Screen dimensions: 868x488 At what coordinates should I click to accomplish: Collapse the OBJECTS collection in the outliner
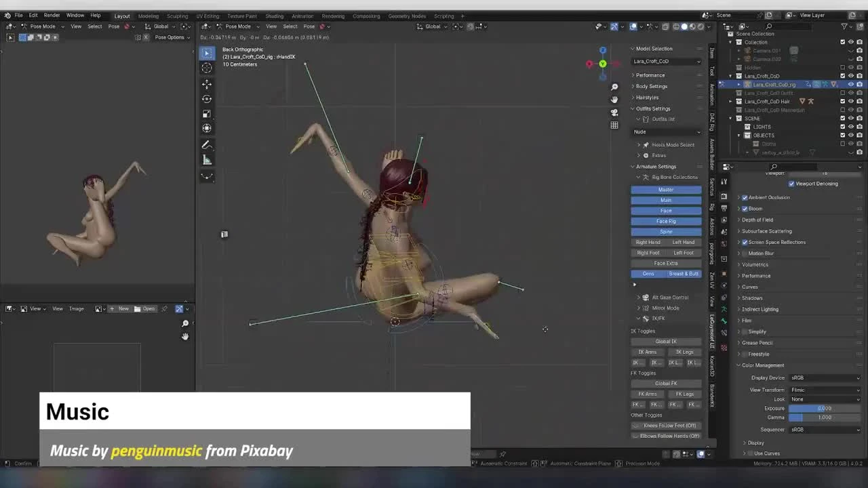point(738,135)
